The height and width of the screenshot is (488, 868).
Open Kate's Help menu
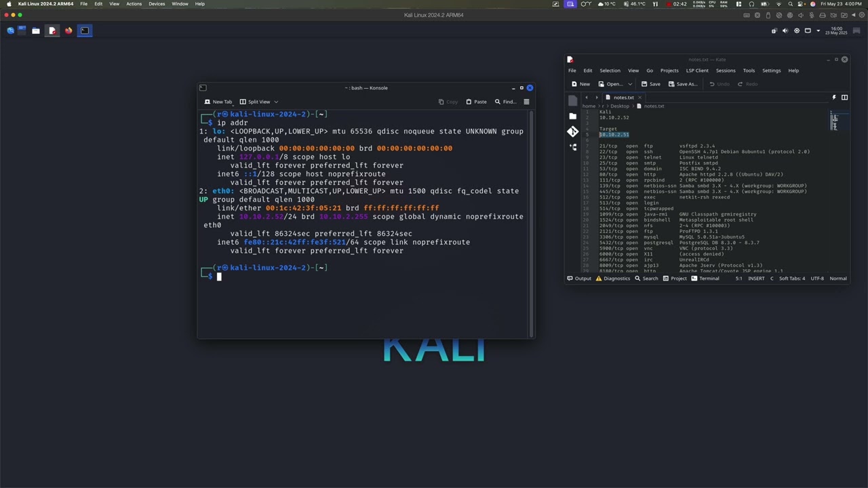pos(793,70)
